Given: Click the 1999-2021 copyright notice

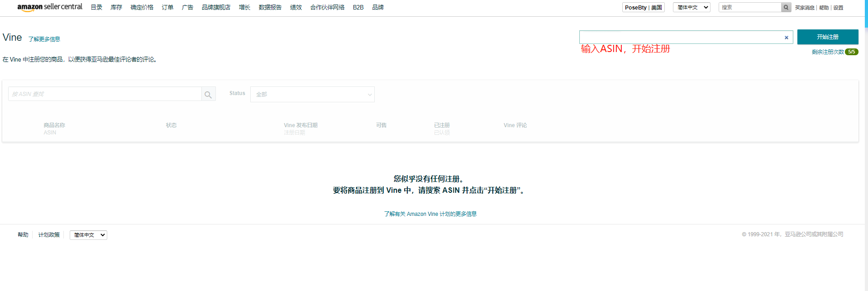Looking at the screenshot, I should tap(792, 234).
